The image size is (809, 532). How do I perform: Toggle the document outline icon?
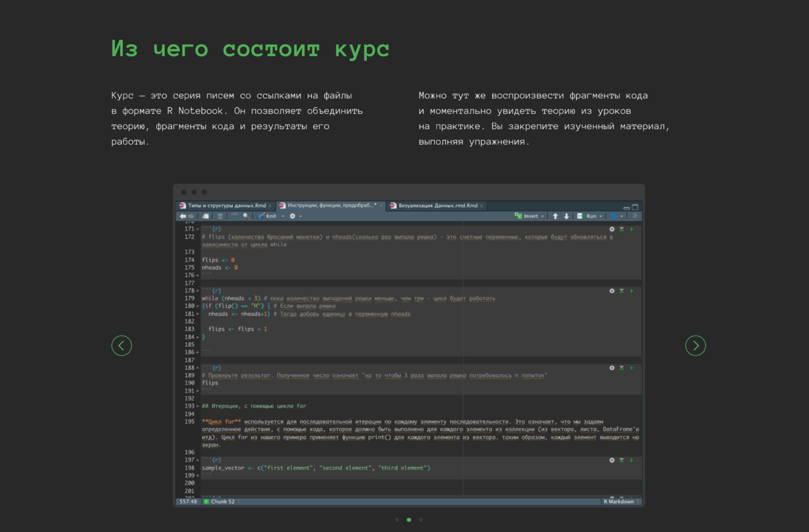635,216
